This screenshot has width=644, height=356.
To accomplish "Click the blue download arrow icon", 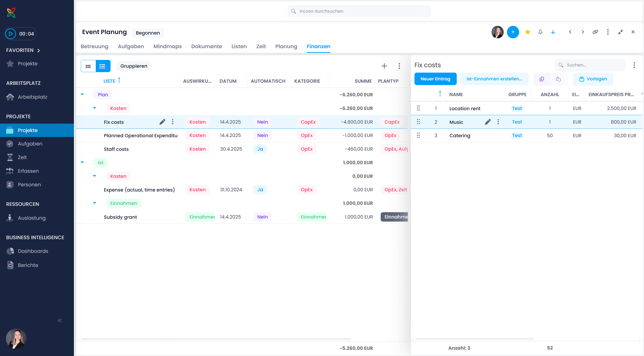I will point(553,32).
